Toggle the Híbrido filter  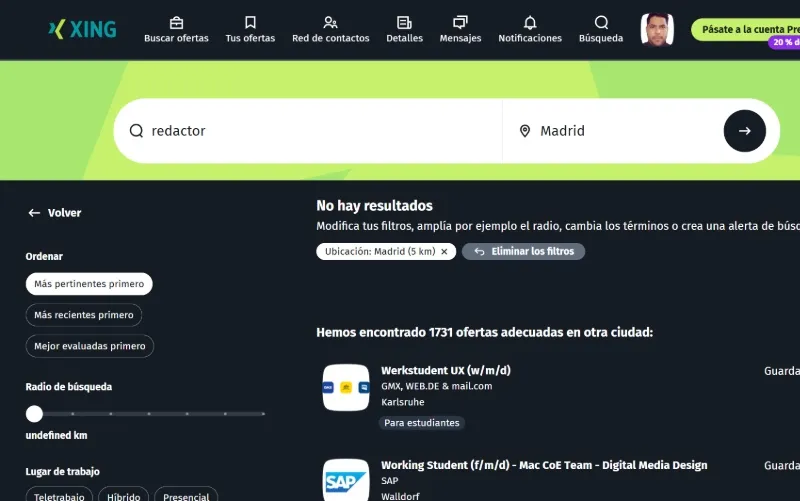123,496
